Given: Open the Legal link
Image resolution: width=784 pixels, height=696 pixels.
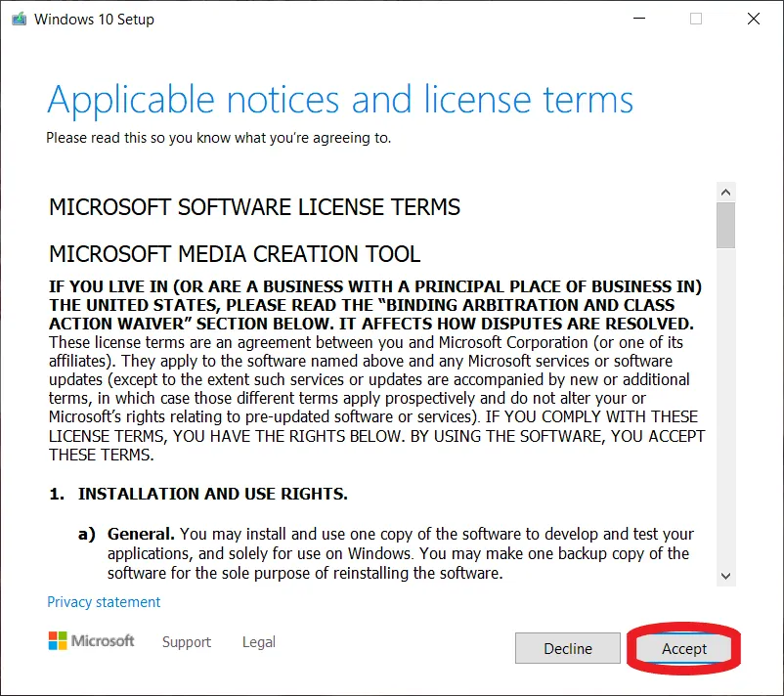Looking at the screenshot, I should coord(258,642).
